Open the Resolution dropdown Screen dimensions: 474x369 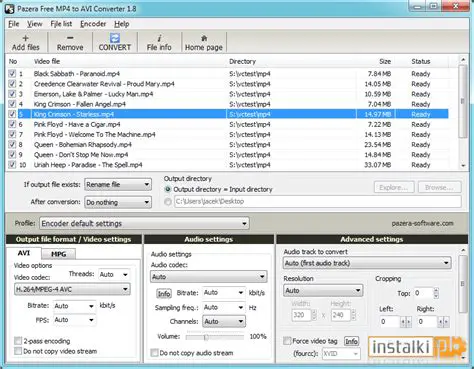[323, 290]
